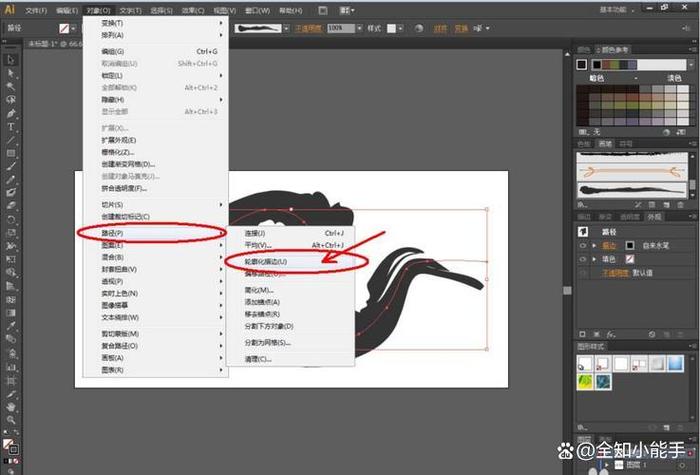Choose 轮廓化描边(U) in the path submenu
The width and height of the screenshot is (700, 475).
[x=291, y=262]
